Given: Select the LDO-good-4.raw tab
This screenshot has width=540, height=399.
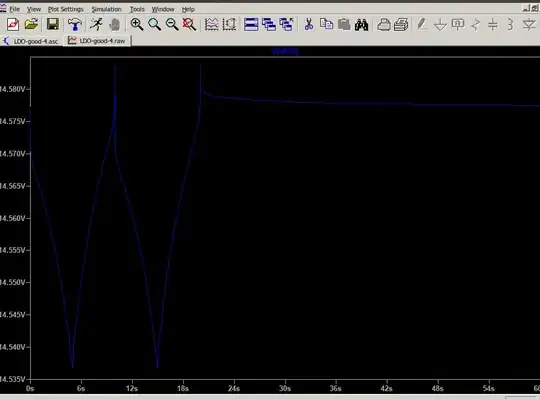Looking at the screenshot, I should (x=97, y=41).
